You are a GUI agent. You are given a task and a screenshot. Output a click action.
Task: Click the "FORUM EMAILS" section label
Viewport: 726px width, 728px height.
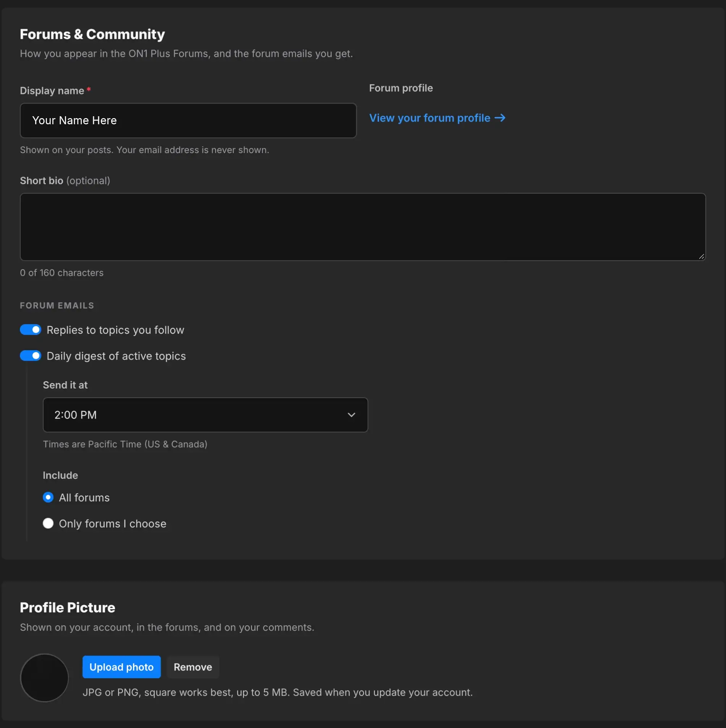[57, 305]
